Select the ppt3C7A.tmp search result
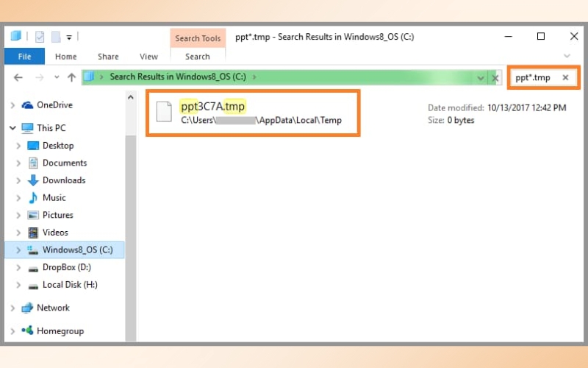Viewport: 588px width, 368px height. (x=253, y=113)
